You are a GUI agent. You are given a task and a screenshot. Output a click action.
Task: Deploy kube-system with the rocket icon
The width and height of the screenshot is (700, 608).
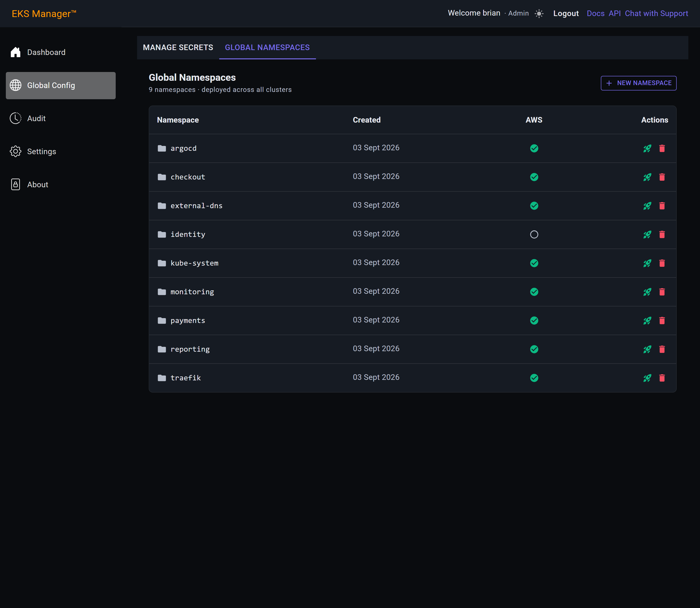click(x=647, y=263)
